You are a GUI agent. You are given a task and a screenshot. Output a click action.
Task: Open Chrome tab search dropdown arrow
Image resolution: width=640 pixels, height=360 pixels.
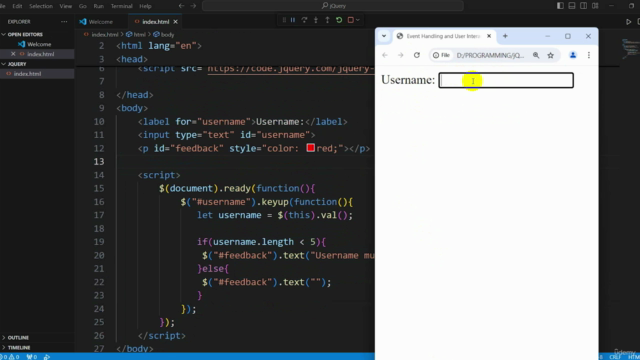[384, 36]
